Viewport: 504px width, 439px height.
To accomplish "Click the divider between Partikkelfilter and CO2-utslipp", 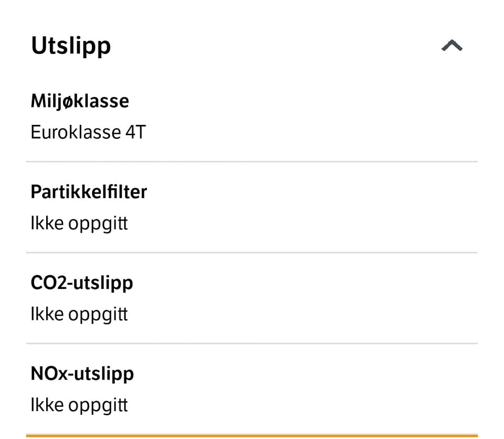I will coord(252,252).
